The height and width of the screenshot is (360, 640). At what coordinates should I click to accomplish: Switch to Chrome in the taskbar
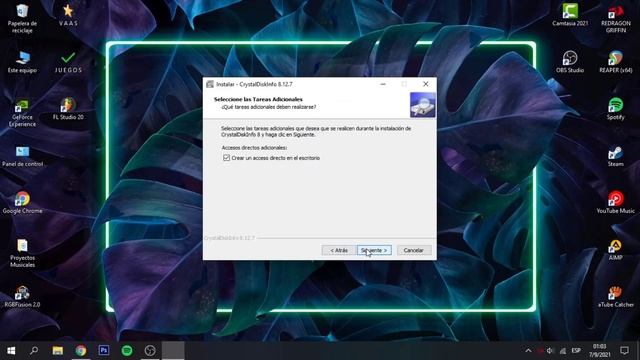pos(81,351)
